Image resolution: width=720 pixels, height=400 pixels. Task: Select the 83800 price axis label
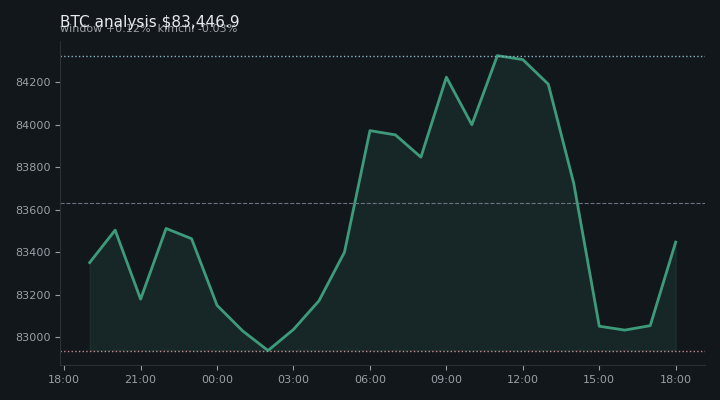pyautogui.click(x=33, y=168)
